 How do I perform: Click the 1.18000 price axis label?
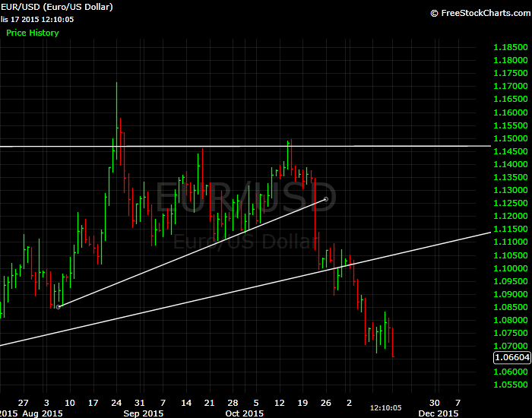click(x=511, y=60)
